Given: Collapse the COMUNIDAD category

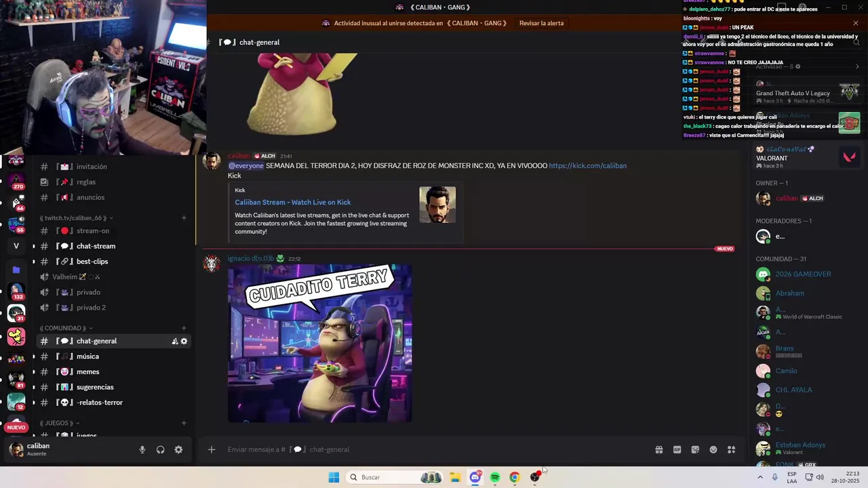Looking at the screenshot, I should point(66,328).
